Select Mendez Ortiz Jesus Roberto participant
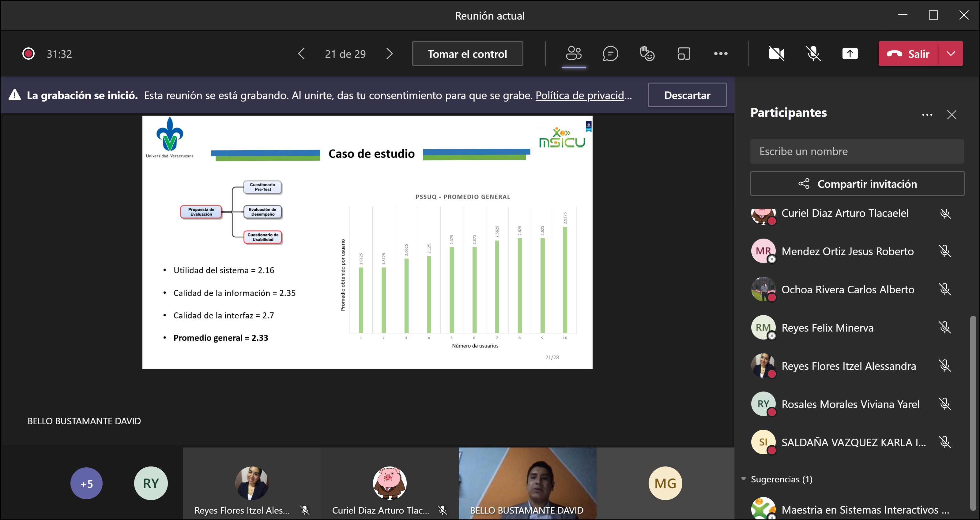 pyautogui.click(x=847, y=251)
